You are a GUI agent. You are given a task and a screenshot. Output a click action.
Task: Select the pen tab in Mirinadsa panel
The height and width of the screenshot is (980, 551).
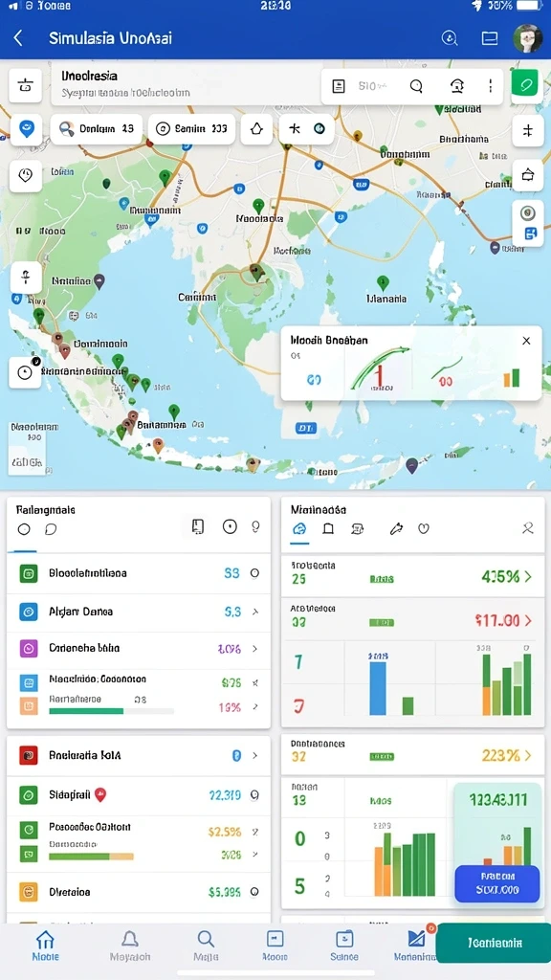point(395,529)
